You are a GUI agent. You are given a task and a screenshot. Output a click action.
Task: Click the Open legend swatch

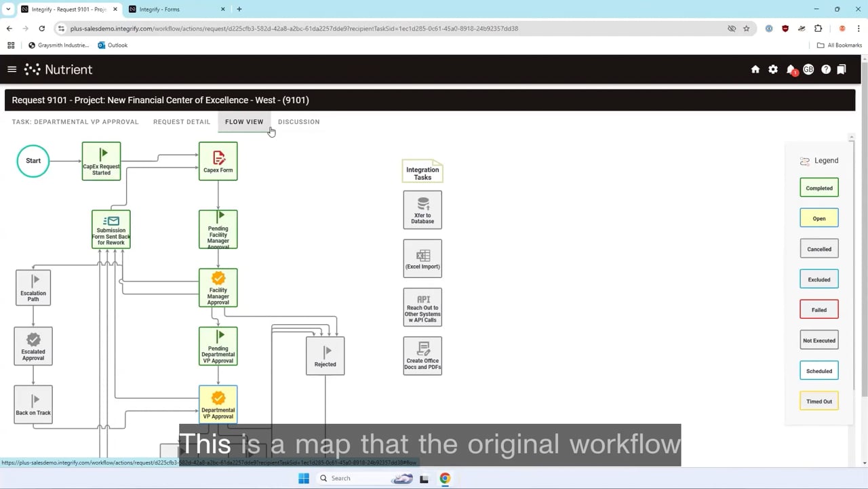819,218
